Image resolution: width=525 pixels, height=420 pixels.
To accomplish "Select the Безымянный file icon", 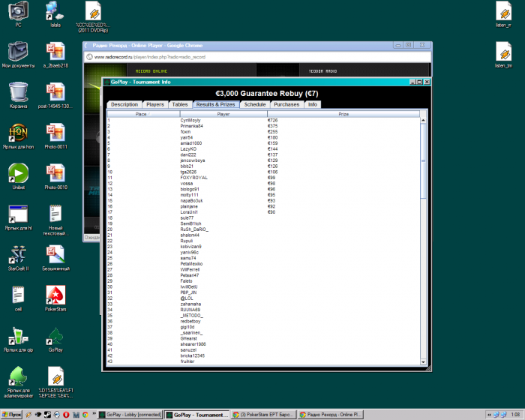I will pyautogui.click(x=55, y=258).
